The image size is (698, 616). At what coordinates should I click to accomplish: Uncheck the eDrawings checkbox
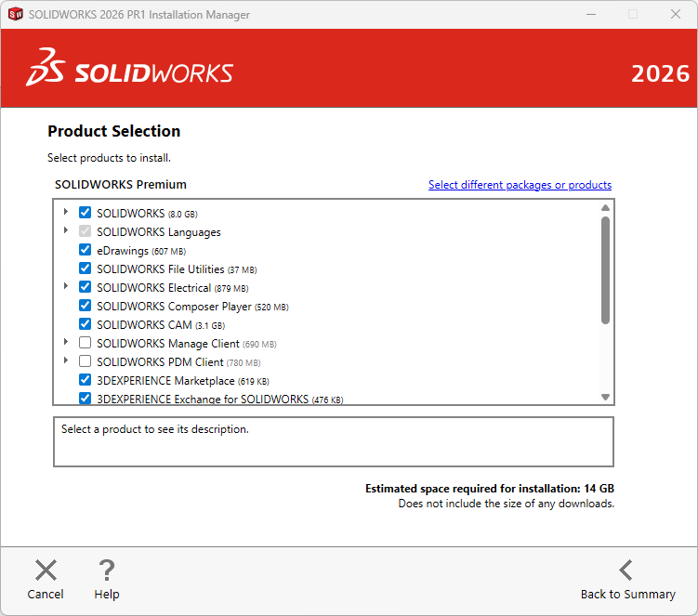[86, 250]
